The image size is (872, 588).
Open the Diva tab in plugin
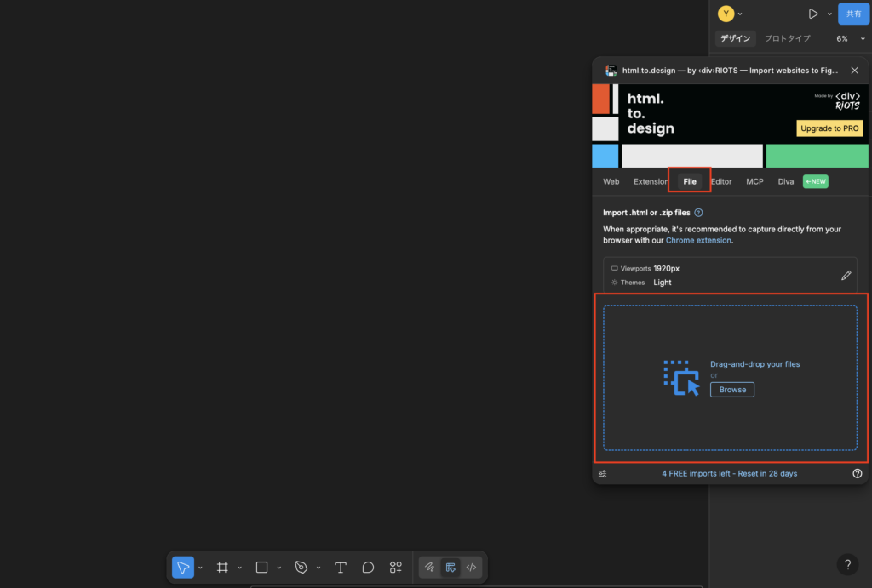786,181
